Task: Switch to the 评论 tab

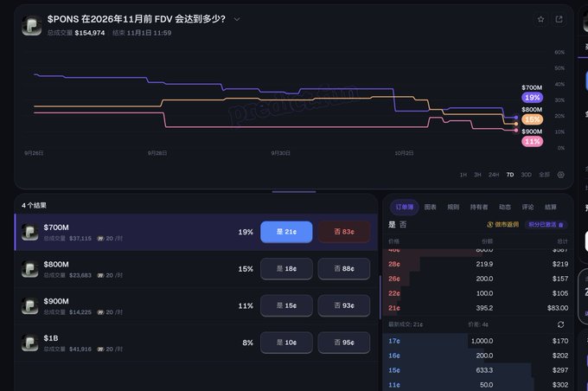Action: (527, 207)
